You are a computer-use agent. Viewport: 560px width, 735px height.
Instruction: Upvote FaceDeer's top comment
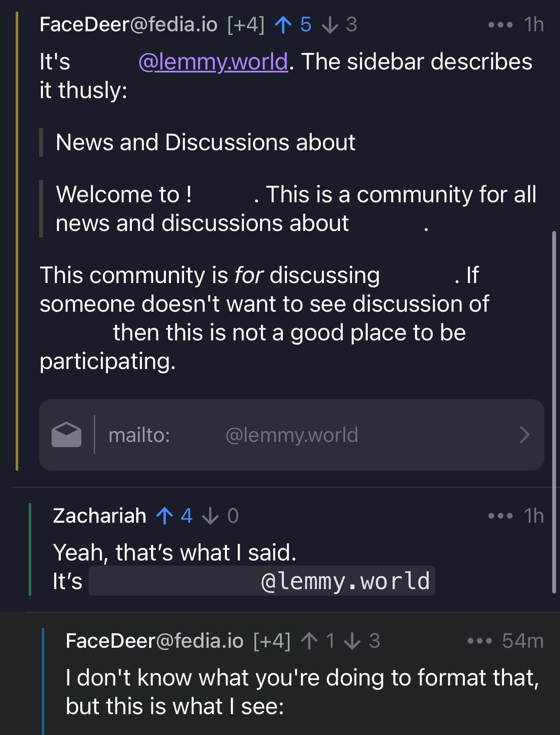point(283,25)
